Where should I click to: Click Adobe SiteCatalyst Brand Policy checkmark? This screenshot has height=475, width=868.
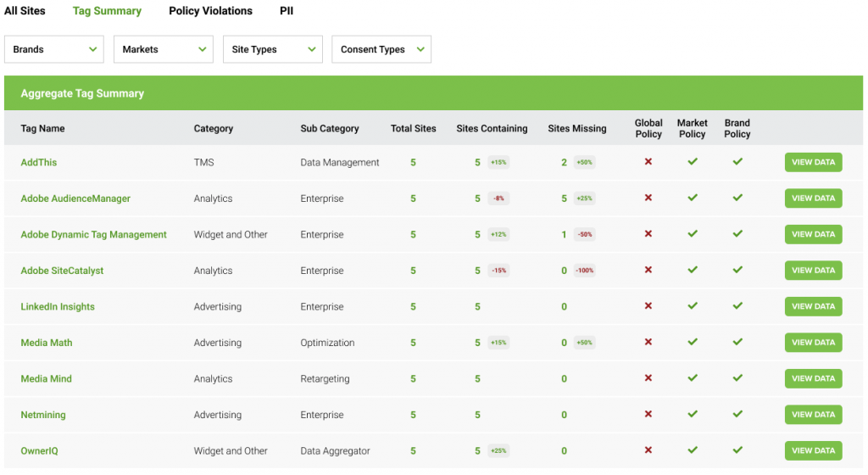pos(737,270)
